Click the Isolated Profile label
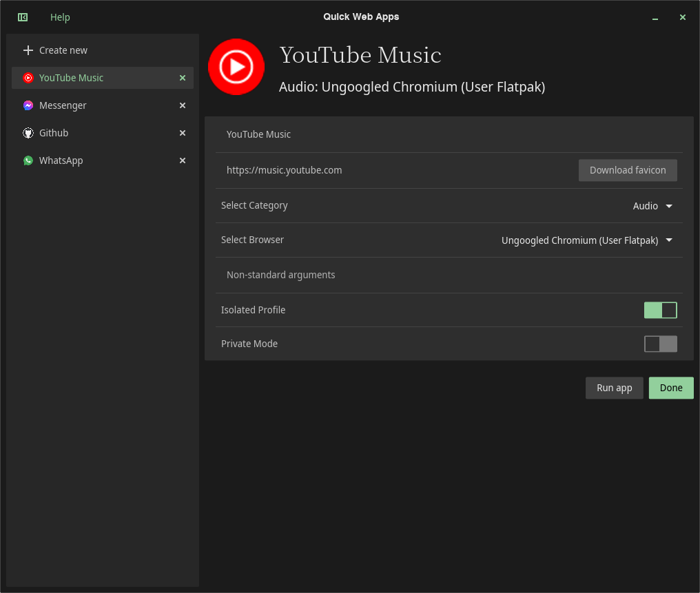The image size is (700, 593). click(x=253, y=310)
